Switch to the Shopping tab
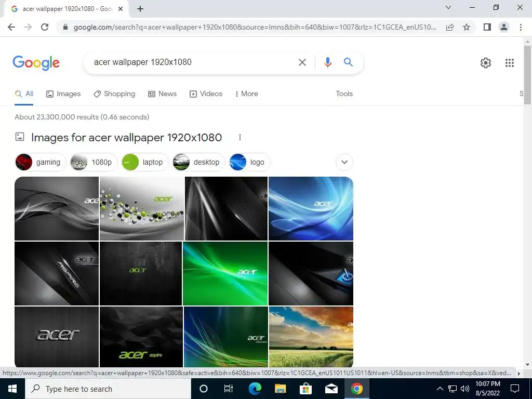532x399 pixels. [114, 94]
